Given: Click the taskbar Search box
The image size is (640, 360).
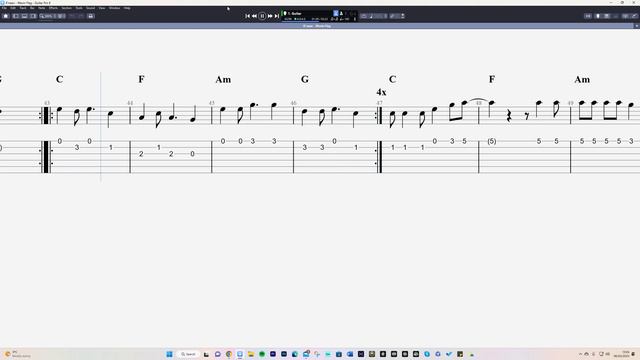Looking at the screenshot, I should 188,354.
